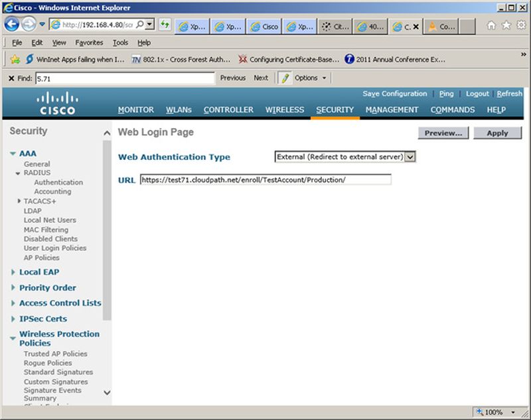This screenshot has height=420, width=531.
Task: Collapse the AAA section
Action: (x=13, y=154)
